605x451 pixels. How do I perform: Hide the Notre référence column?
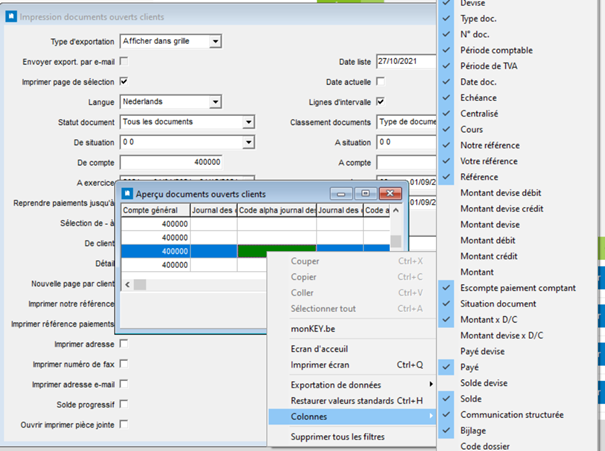pyautogui.click(x=517, y=145)
